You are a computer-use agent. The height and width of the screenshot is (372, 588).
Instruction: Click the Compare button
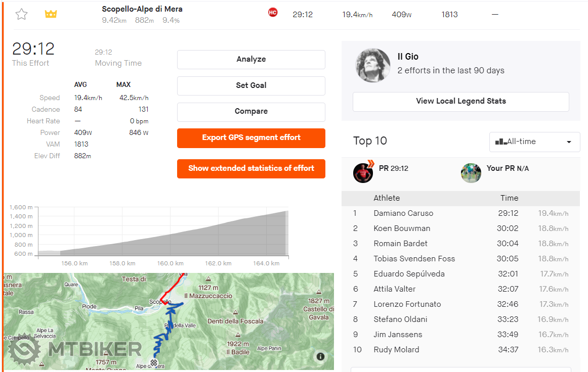(x=251, y=112)
